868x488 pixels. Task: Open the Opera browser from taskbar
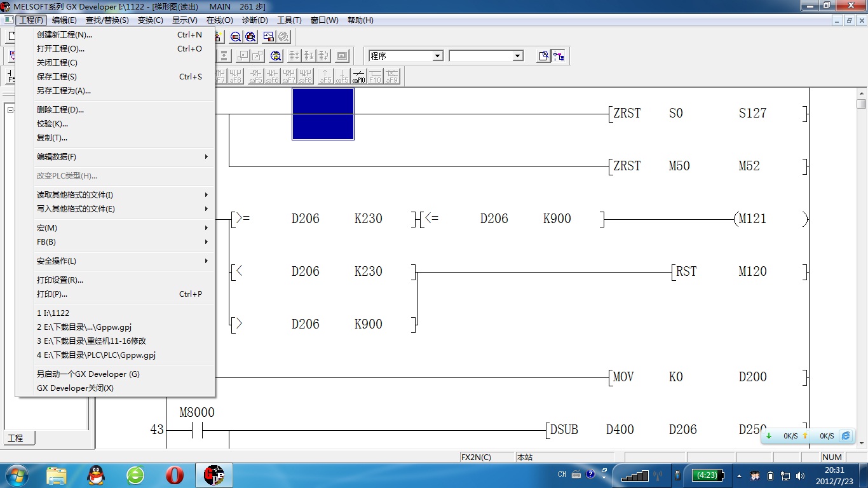[175, 475]
